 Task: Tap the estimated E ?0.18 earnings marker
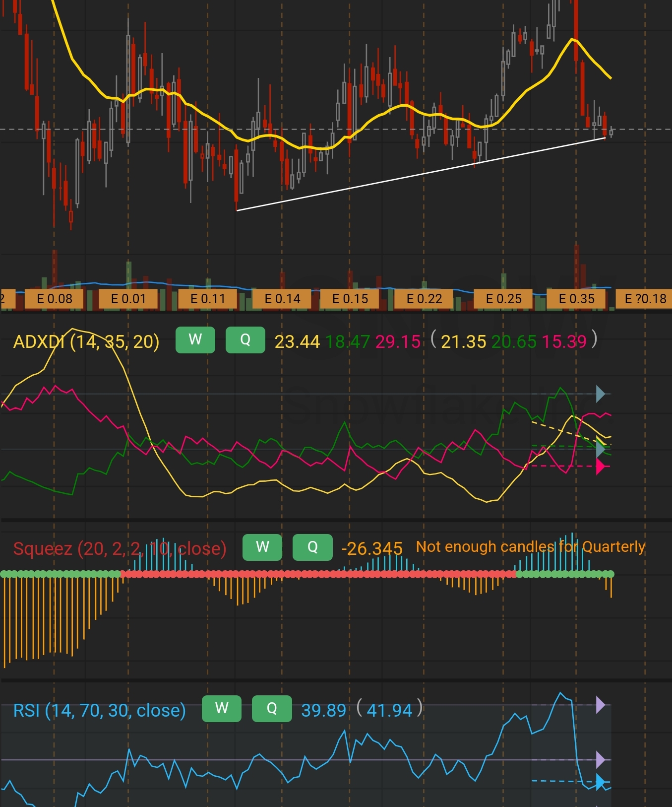click(x=645, y=299)
